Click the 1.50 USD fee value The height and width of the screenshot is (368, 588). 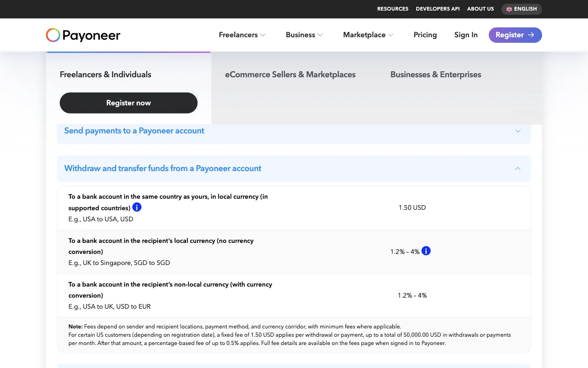point(412,207)
